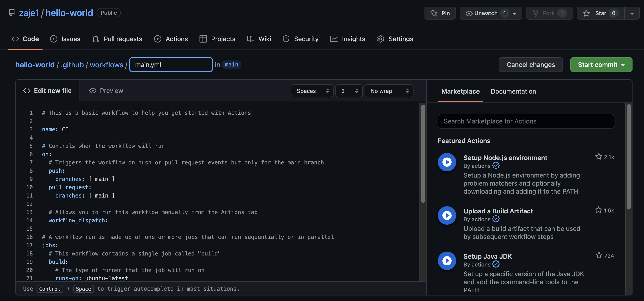Click verified badge under Upload a Build Artifact
The height and width of the screenshot is (301, 644).
tap(496, 219)
